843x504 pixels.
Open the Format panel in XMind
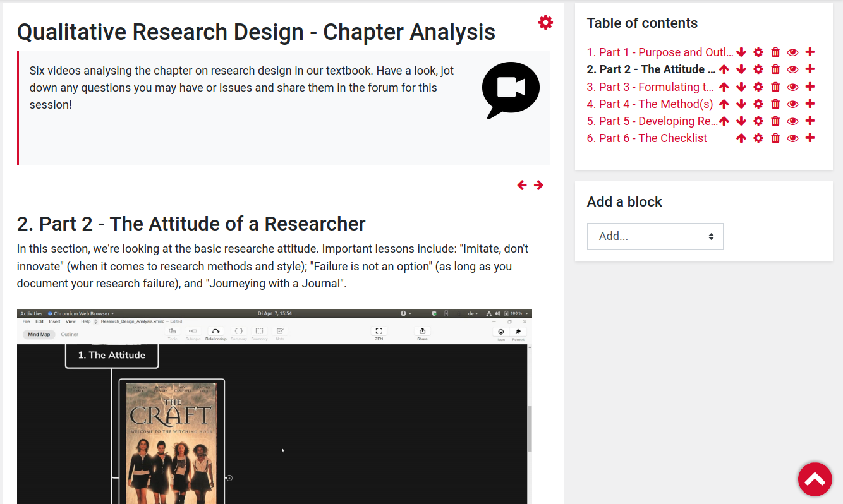[x=518, y=333]
